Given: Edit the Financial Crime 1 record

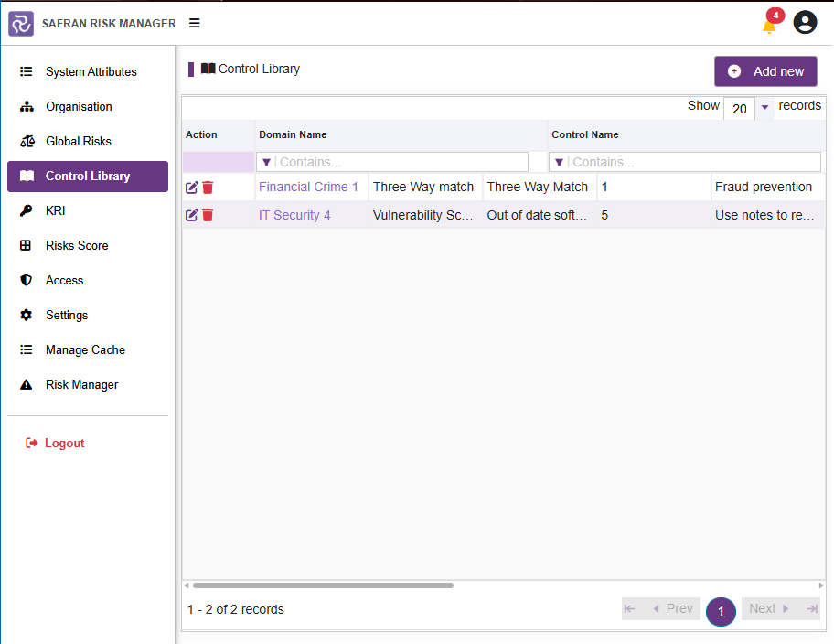Looking at the screenshot, I should click(x=191, y=188).
